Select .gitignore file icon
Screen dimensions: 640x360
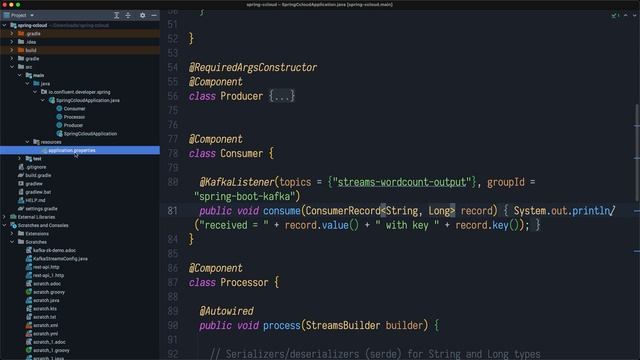[x=21, y=167]
